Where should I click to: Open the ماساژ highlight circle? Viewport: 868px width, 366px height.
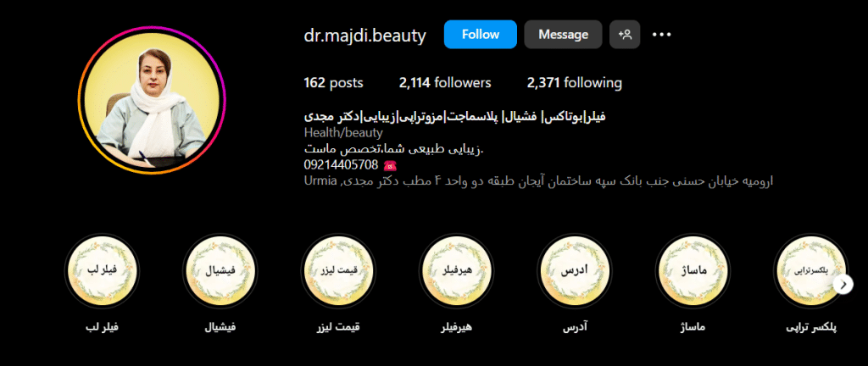coord(693,270)
